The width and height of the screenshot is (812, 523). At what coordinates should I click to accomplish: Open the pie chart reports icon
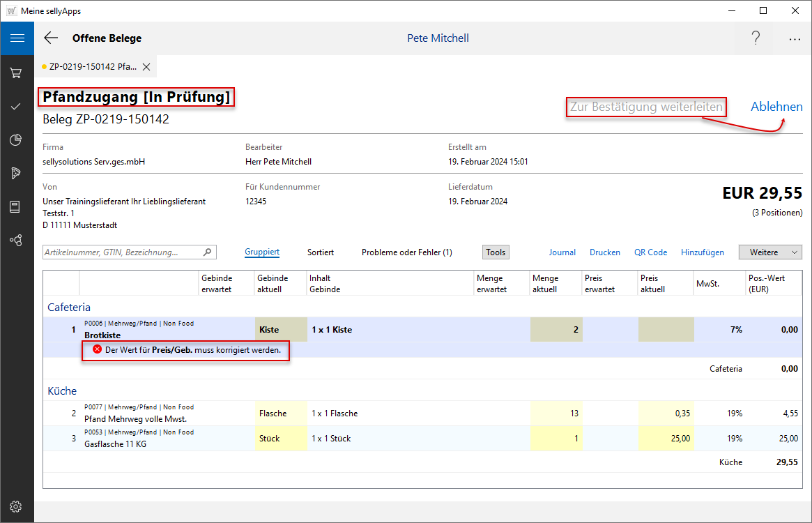(16, 140)
